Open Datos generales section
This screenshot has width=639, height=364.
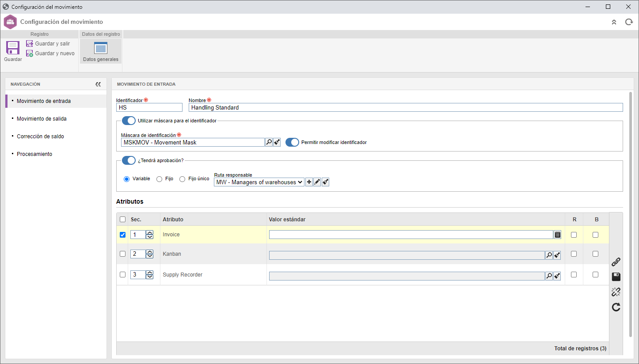pos(101,51)
